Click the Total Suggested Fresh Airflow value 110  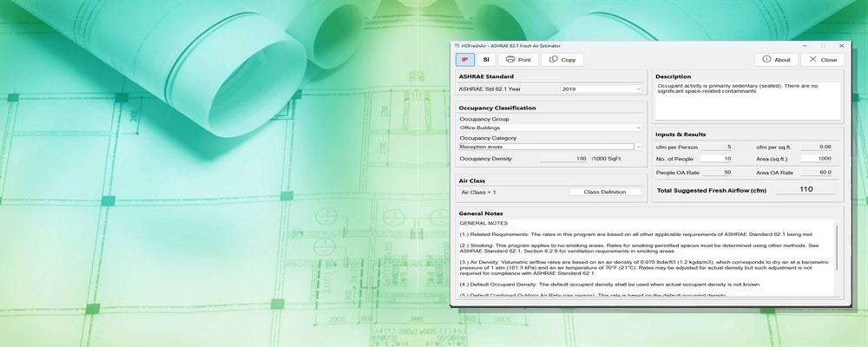806,189
